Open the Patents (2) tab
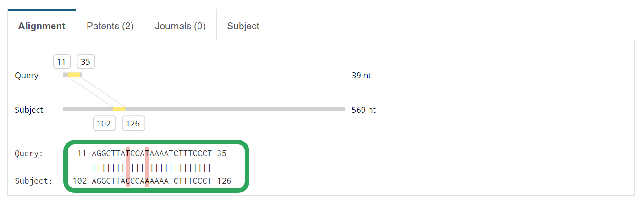This screenshot has height=203, width=644. point(110,26)
